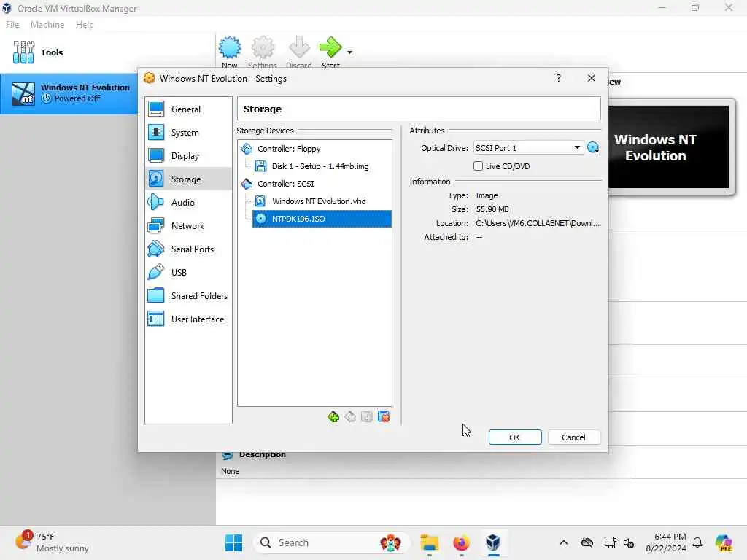Open the Display settings category
Image resolution: width=747 pixels, height=560 pixels.
click(188, 156)
